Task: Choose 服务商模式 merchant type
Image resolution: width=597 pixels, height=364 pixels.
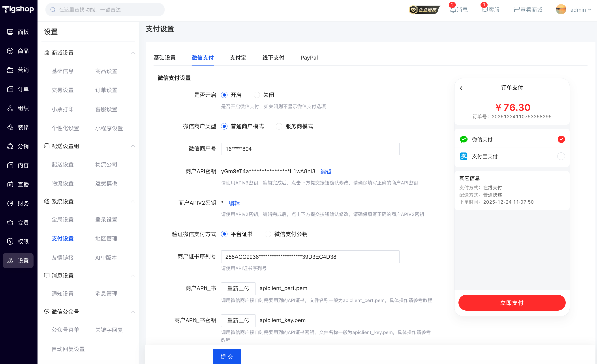Action: click(x=279, y=126)
